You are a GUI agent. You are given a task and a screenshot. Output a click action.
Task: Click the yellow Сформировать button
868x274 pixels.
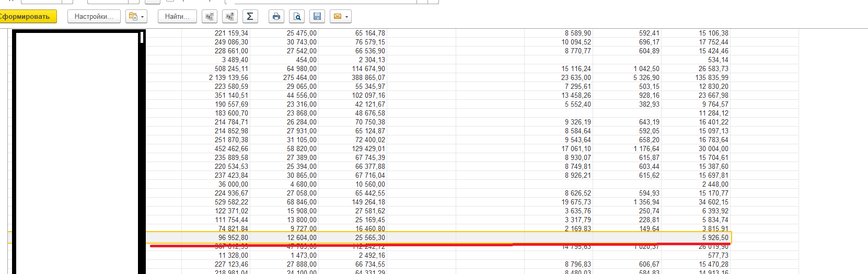click(26, 17)
